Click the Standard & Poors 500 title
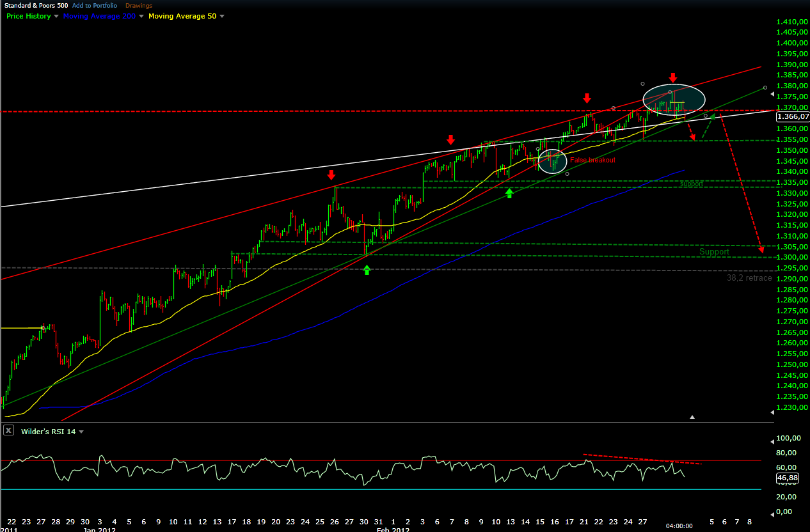810x532 pixels. pos(35,5)
